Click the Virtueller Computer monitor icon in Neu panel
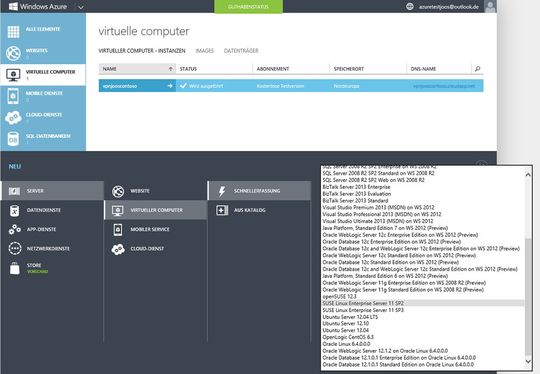Screen dimensions: 540x374 [x=118, y=210]
